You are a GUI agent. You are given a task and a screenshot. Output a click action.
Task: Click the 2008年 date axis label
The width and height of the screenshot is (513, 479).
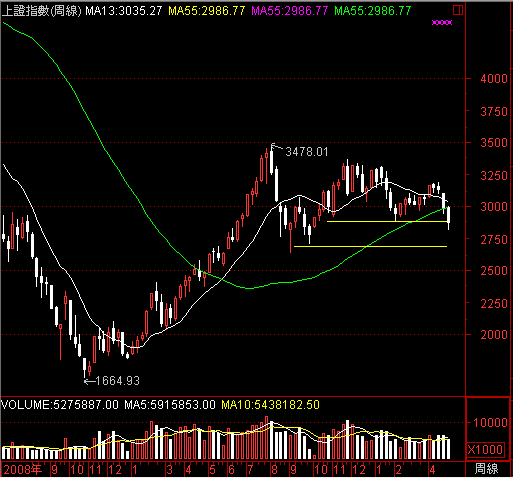tap(23, 469)
